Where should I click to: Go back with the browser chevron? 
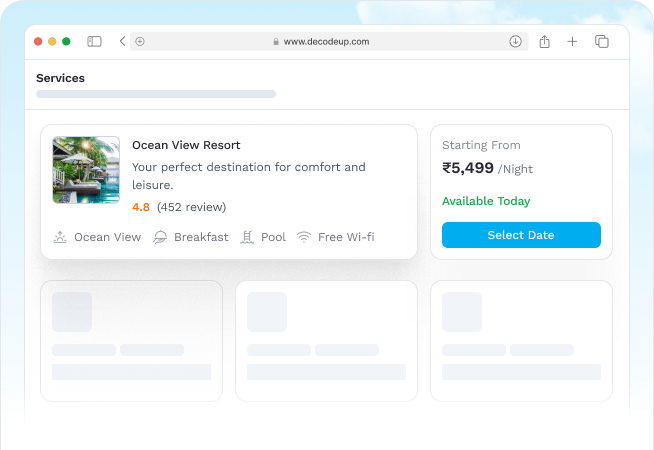tap(122, 41)
